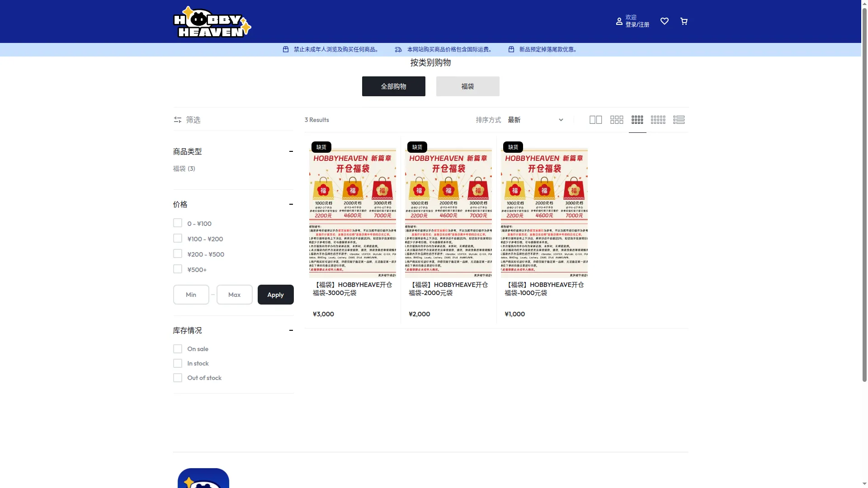Click the Max price input field
This screenshot has width=868, height=488.
pyautogui.click(x=234, y=295)
